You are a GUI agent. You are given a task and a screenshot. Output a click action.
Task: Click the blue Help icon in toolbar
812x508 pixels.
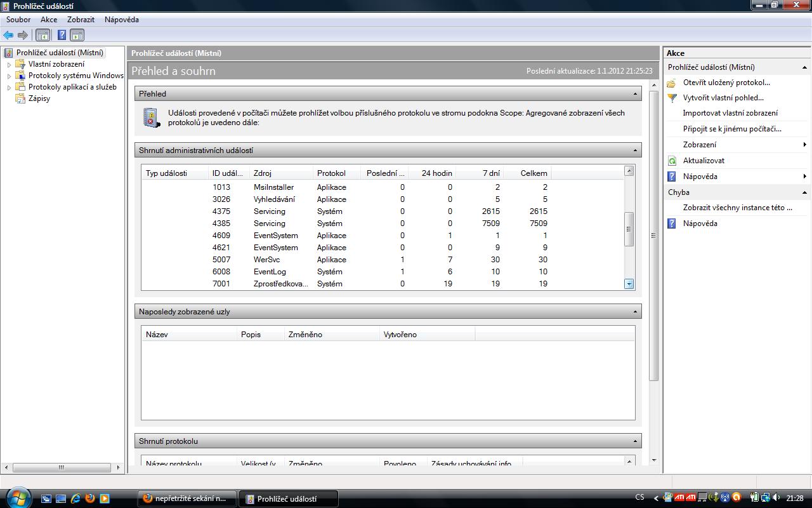tap(62, 36)
